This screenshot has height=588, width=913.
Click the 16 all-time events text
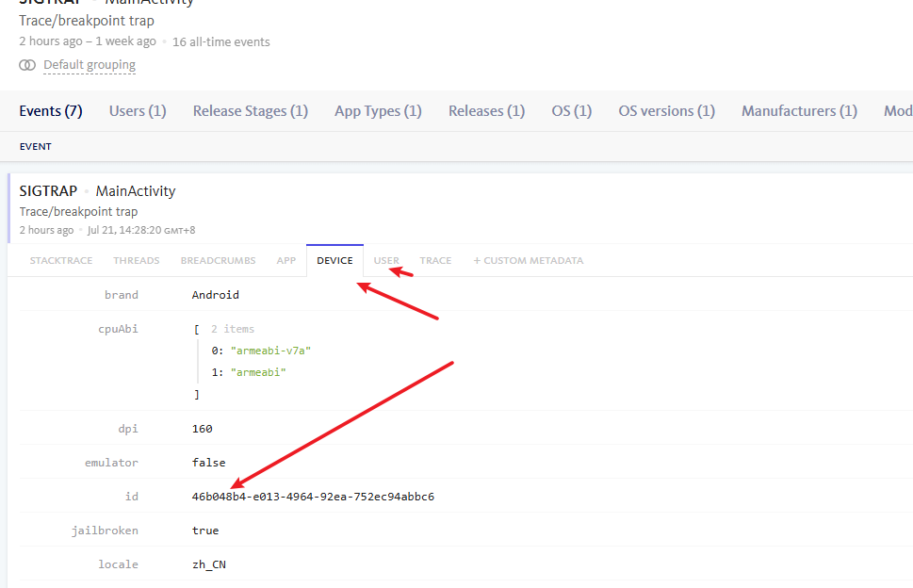[x=221, y=41]
